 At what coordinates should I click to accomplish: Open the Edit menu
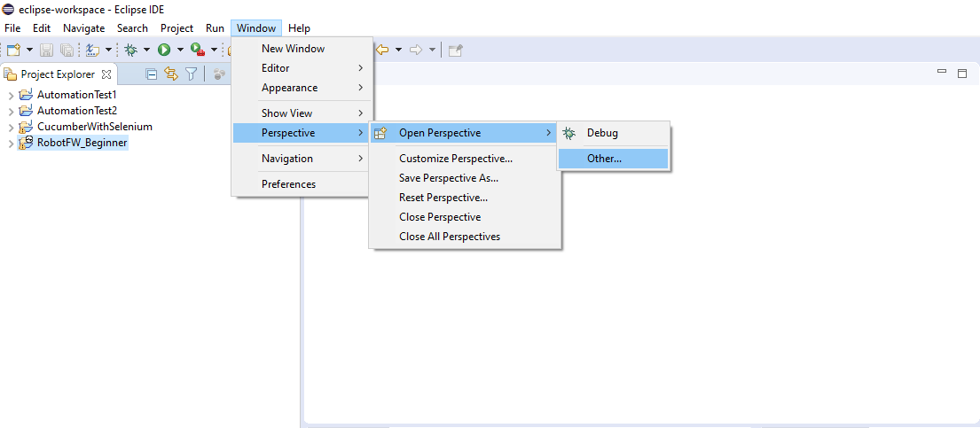pyautogui.click(x=42, y=28)
